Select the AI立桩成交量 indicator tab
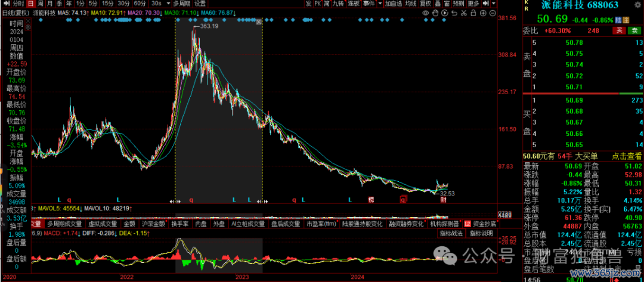 (247, 224)
